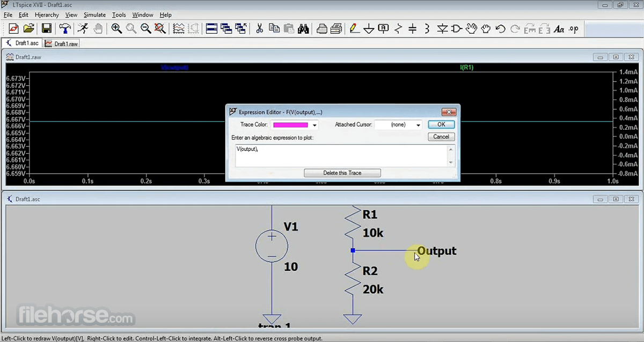
Task: Select the Capacitor component tool
Action: tap(413, 28)
